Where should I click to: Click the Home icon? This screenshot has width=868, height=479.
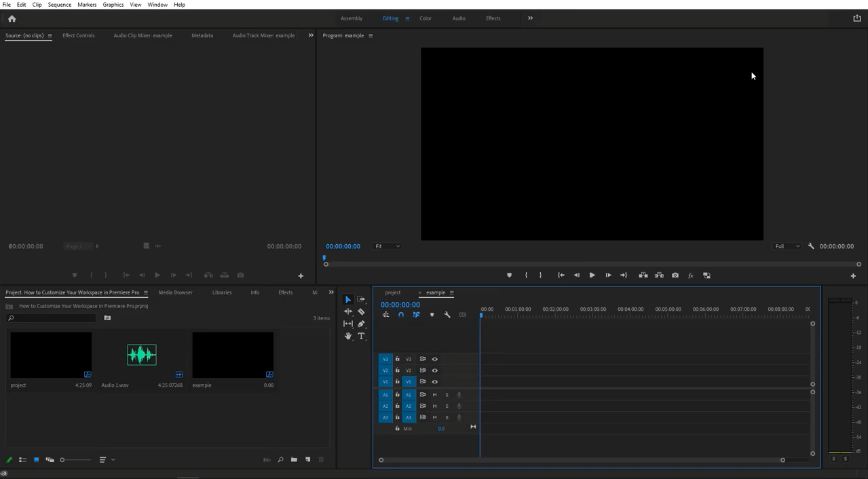click(x=12, y=19)
